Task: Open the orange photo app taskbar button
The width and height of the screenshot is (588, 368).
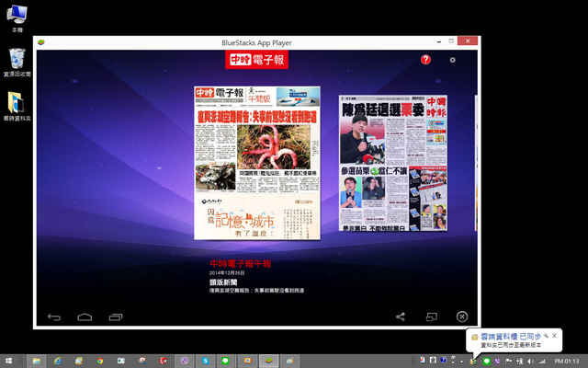Action: [x=247, y=362]
